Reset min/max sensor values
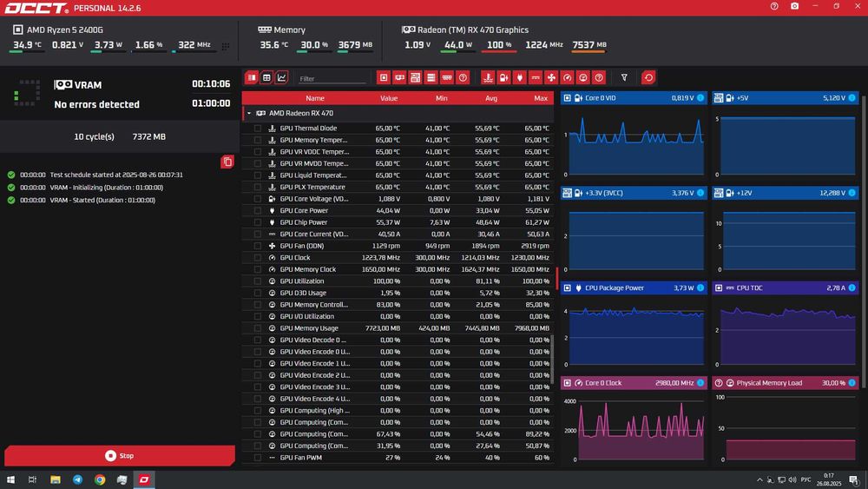This screenshot has width=868, height=489. (648, 77)
